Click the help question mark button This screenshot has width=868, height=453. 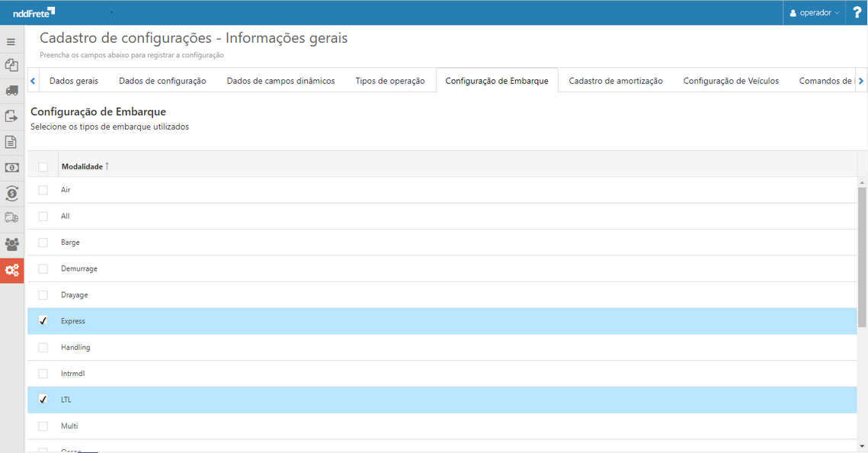(857, 12)
